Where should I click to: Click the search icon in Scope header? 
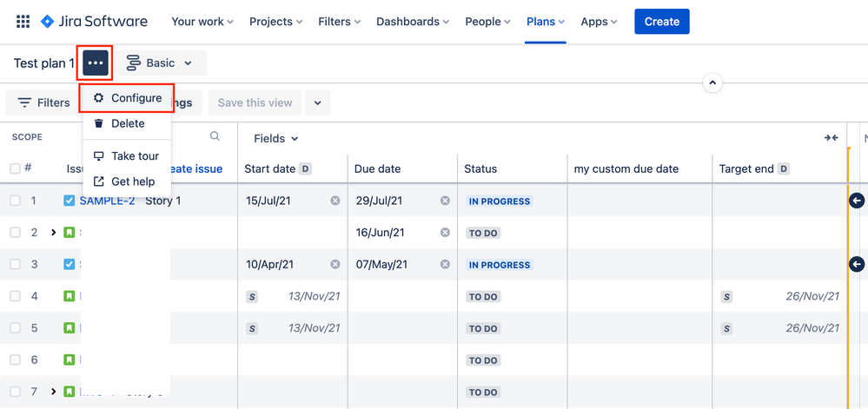point(215,136)
